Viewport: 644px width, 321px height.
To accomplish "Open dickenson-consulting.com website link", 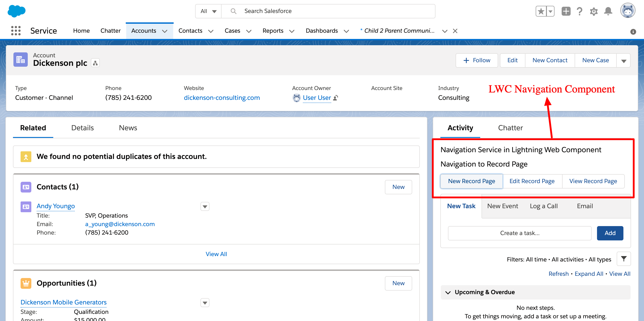I will (222, 98).
